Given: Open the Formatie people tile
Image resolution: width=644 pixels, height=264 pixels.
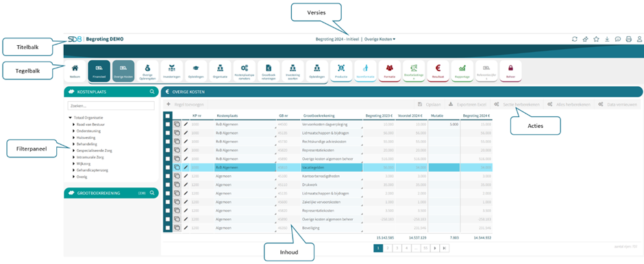Looking at the screenshot, I should pos(389,71).
